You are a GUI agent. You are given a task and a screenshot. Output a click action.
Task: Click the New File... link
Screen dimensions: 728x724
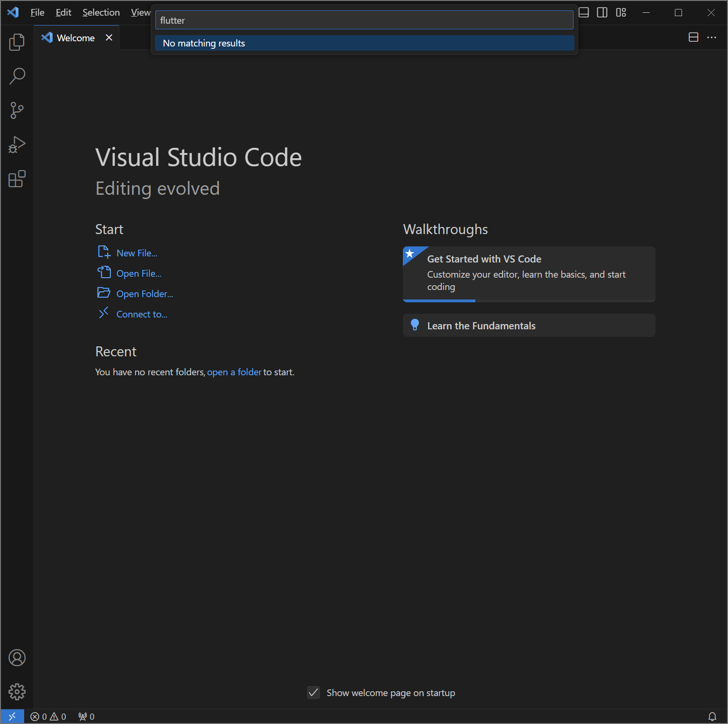pos(137,253)
